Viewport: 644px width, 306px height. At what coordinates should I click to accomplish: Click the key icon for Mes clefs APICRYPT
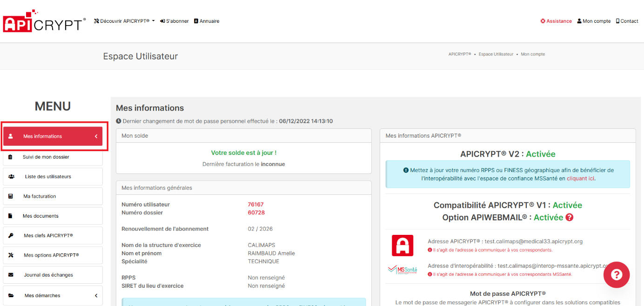[11, 236]
